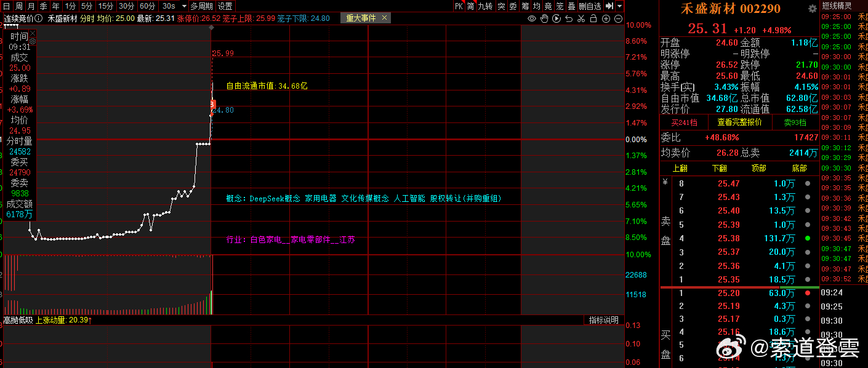The width and height of the screenshot is (868, 368).
Task: Click 查看完整报价 button
Action: [739, 122]
